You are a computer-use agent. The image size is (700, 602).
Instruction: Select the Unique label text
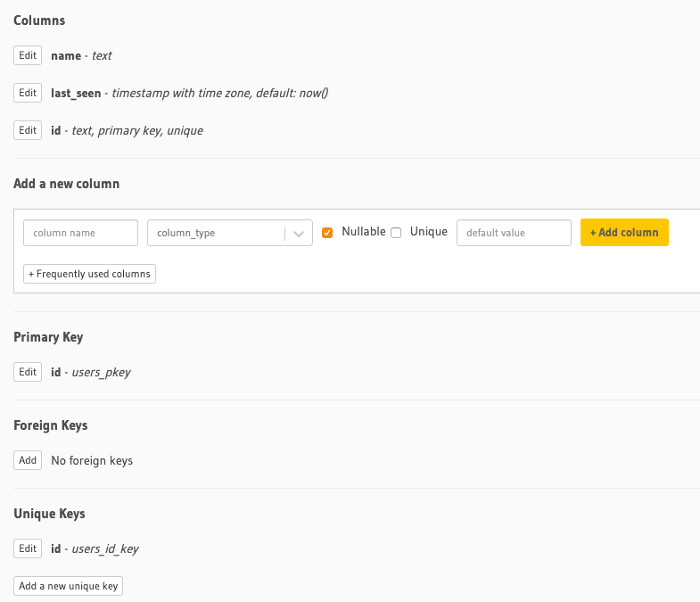point(429,232)
